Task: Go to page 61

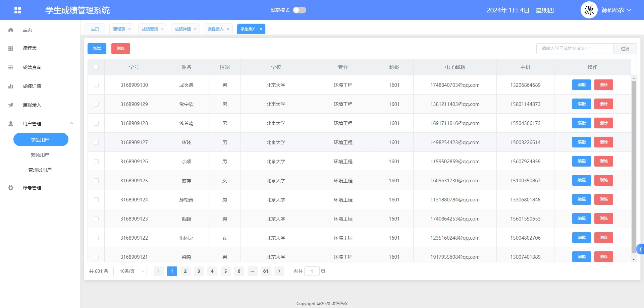Action: [x=266, y=271]
